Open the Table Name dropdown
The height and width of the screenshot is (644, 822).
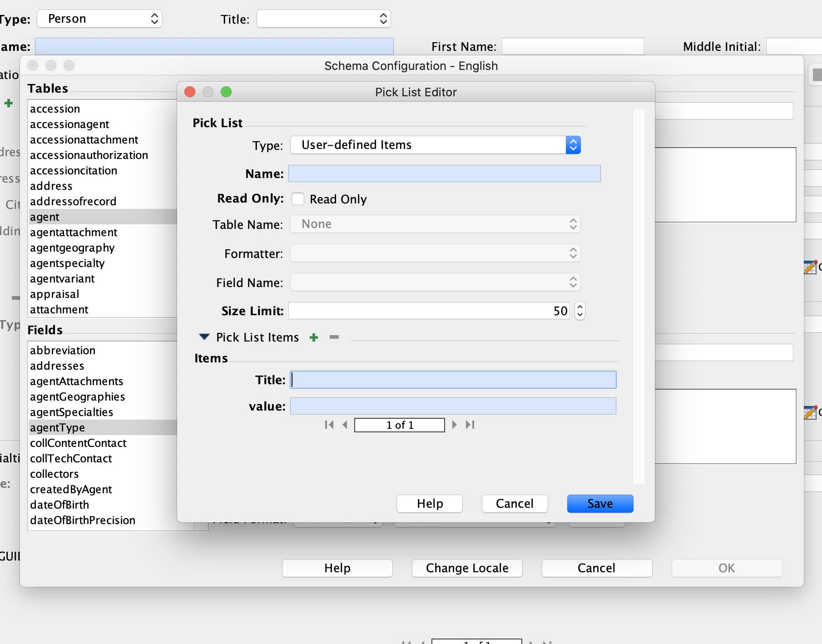[x=573, y=224]
